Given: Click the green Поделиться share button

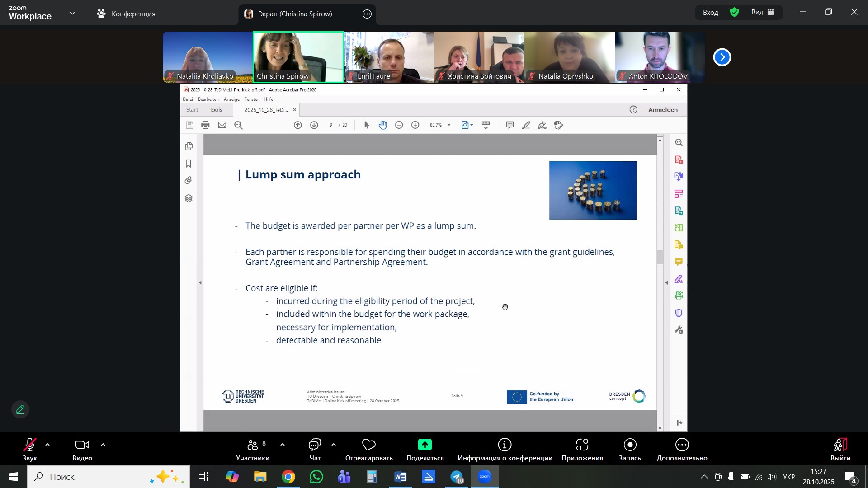Looking at the screenshot, I should [x=425, y=449].
